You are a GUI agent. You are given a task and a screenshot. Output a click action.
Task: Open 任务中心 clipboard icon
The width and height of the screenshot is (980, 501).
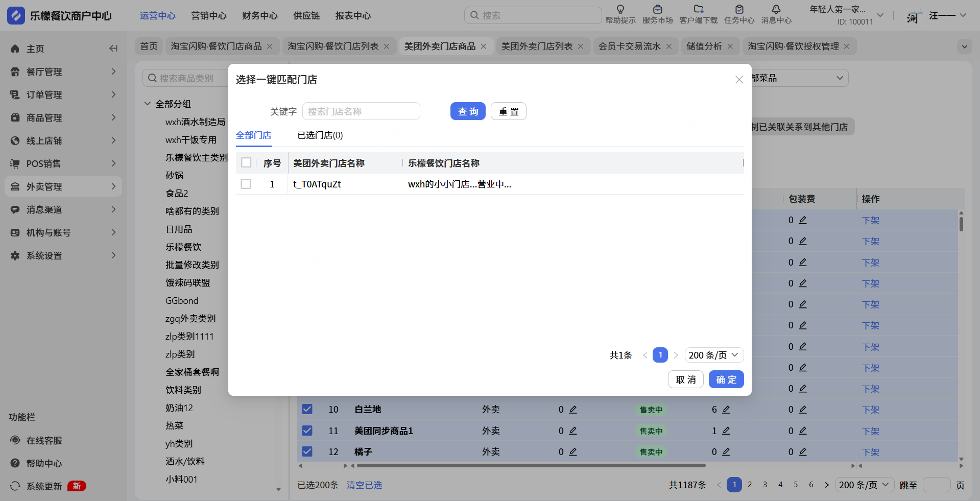point(739,9)
